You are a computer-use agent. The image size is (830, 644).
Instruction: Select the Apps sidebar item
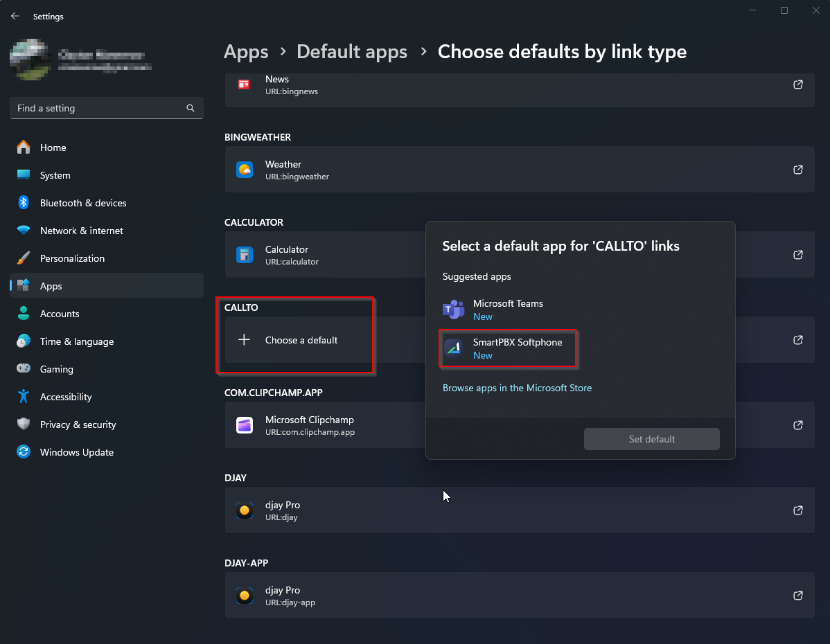coord(107,286)
